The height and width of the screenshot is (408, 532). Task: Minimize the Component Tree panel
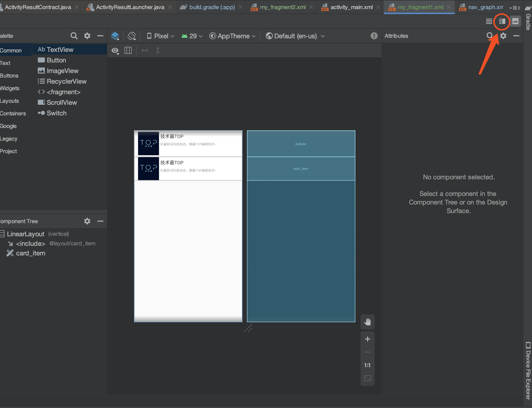[x=100, y=221]
